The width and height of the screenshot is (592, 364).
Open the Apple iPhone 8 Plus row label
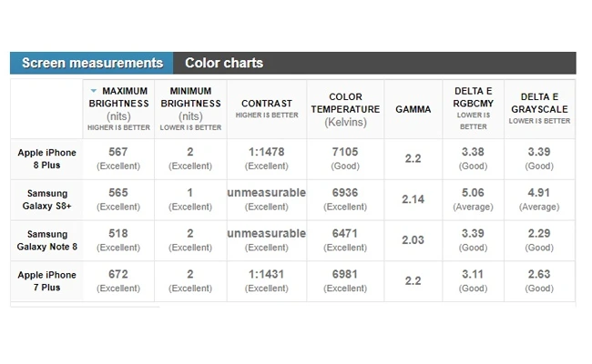click(x=47, y=158)
